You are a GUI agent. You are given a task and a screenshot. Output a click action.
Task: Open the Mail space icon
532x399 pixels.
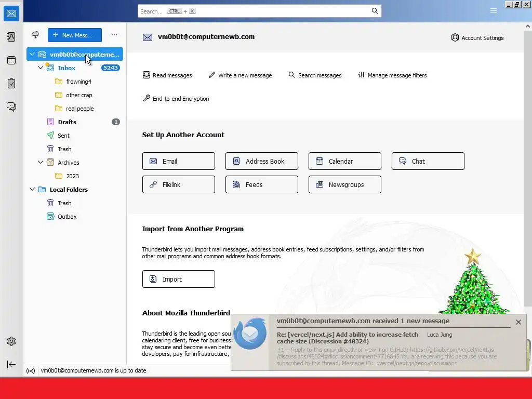coord(11,14)
